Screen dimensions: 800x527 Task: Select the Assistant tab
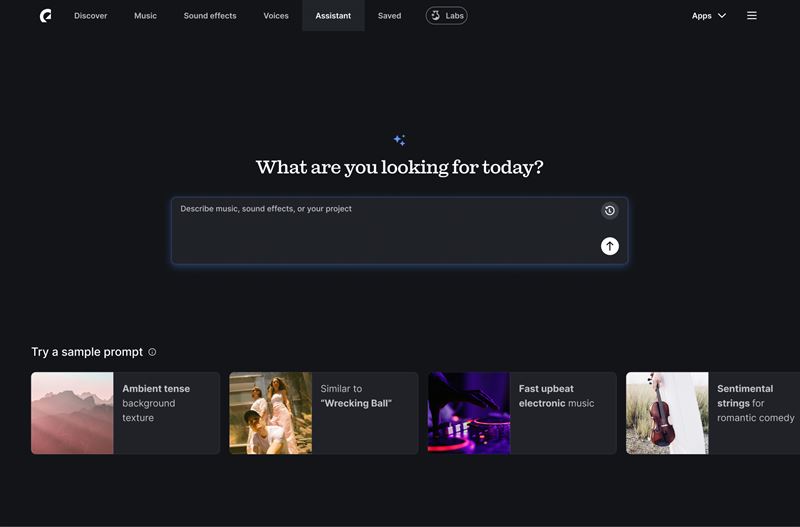tap(333, 16)
